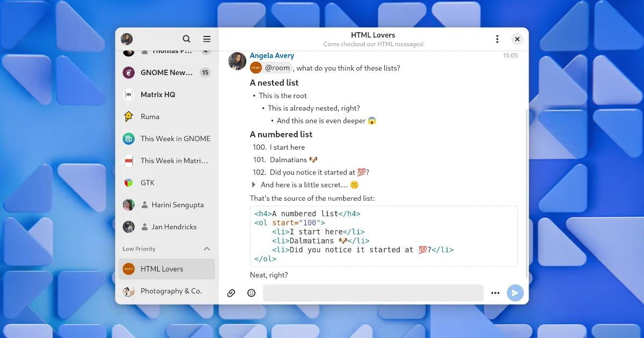Open more composer options ellipsis

495,293
